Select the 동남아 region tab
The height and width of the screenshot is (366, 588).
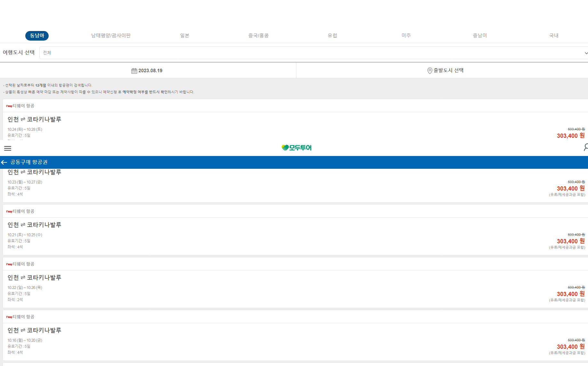(37, 35)
